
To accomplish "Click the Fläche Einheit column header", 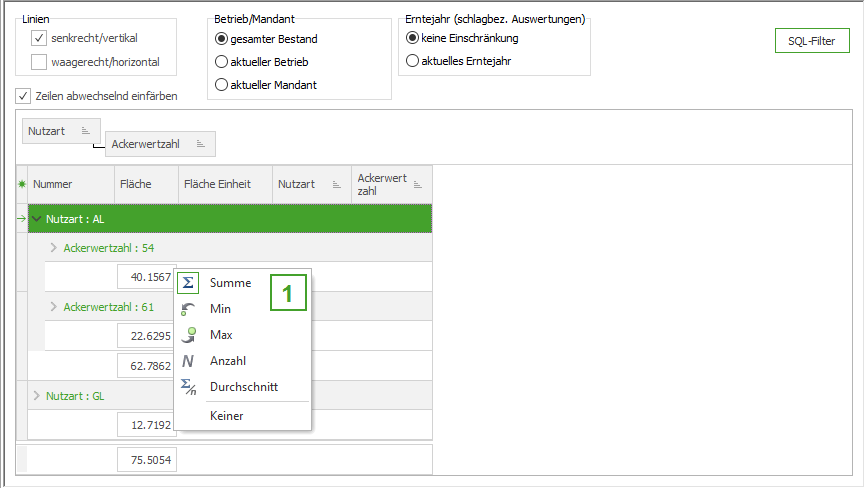I will click(x=218, y=184).
